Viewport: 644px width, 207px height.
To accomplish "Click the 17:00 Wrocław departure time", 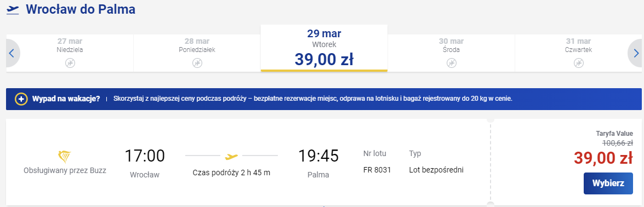I will click(145, 156).
